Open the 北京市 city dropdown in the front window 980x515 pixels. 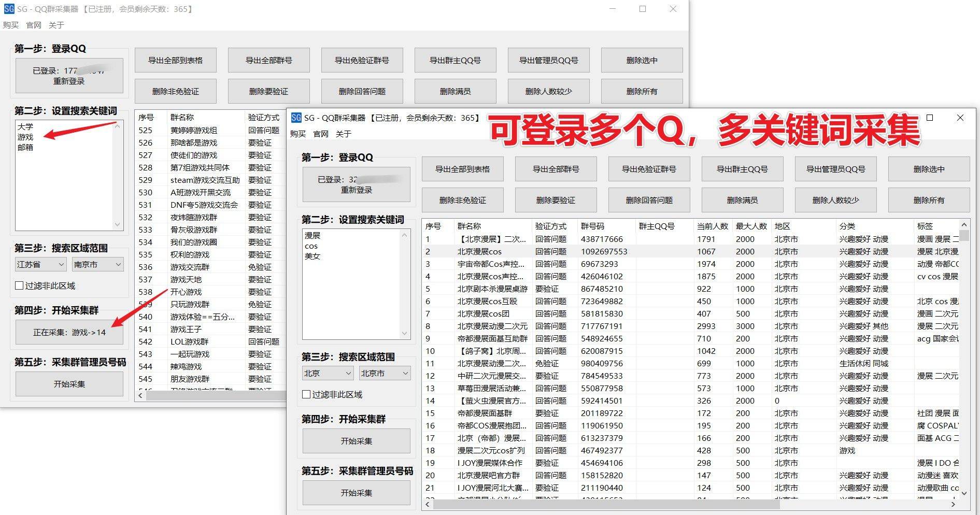(385, 373)
